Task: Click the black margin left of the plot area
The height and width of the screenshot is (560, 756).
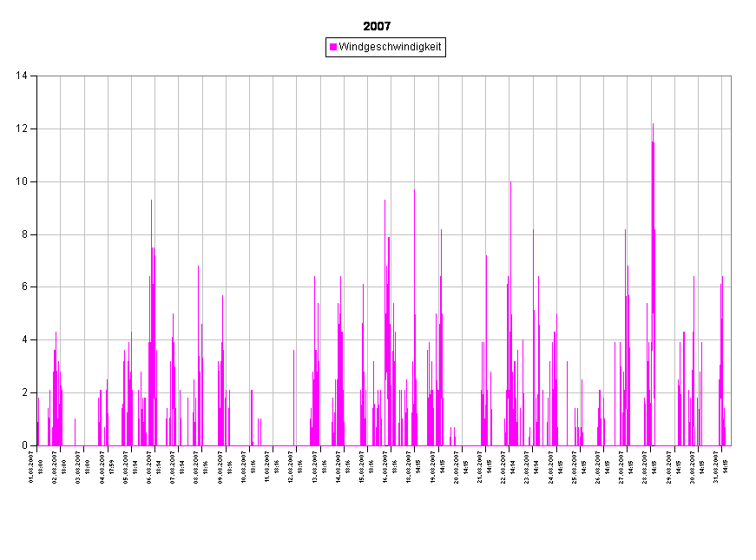Action: [17, 260]
